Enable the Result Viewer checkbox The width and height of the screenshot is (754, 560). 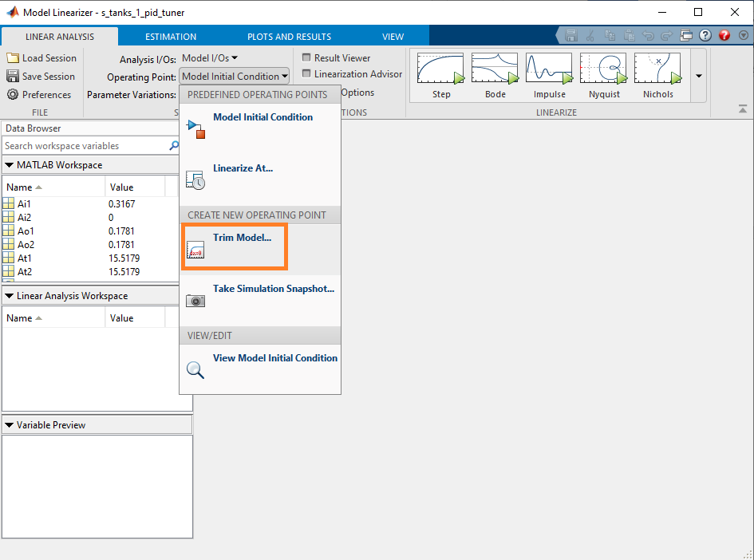point(307,58)
